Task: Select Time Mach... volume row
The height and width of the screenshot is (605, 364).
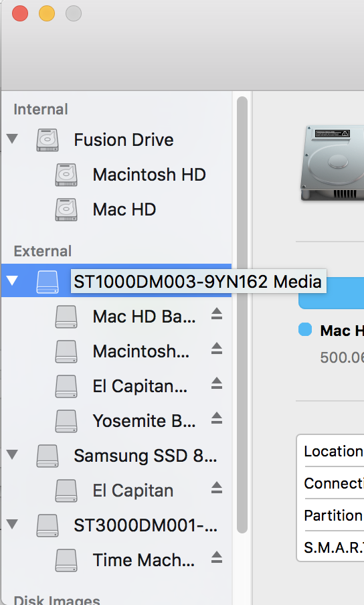Action: click(116, 560)
